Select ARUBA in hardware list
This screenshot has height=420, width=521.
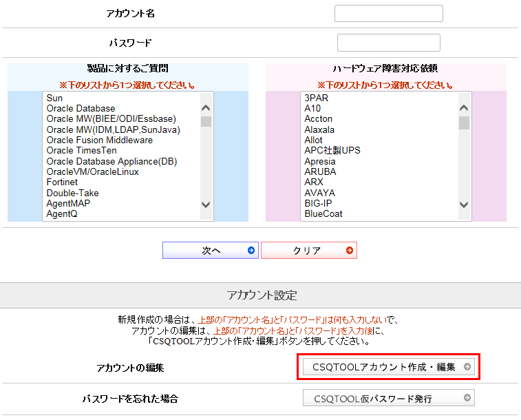(320, 172)
